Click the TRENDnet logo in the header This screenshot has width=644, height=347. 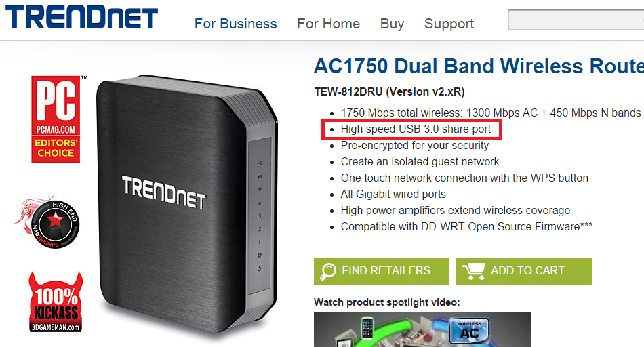(81, 17)
